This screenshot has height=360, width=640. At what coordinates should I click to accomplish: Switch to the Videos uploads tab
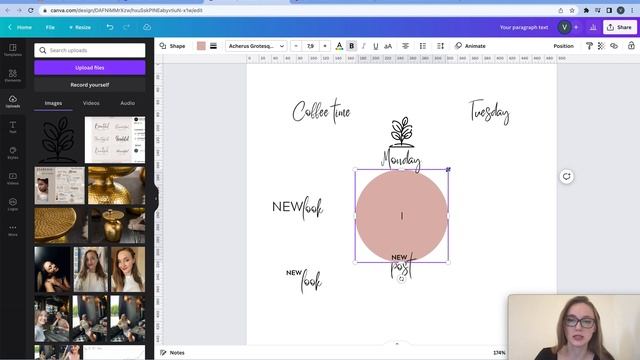tap(91, 103)
